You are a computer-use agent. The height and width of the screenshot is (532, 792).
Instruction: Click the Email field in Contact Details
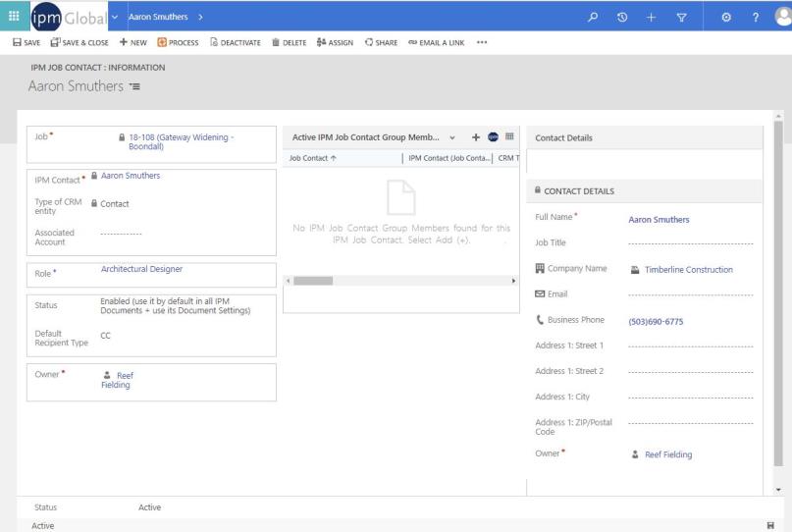(x=690, y=294)
